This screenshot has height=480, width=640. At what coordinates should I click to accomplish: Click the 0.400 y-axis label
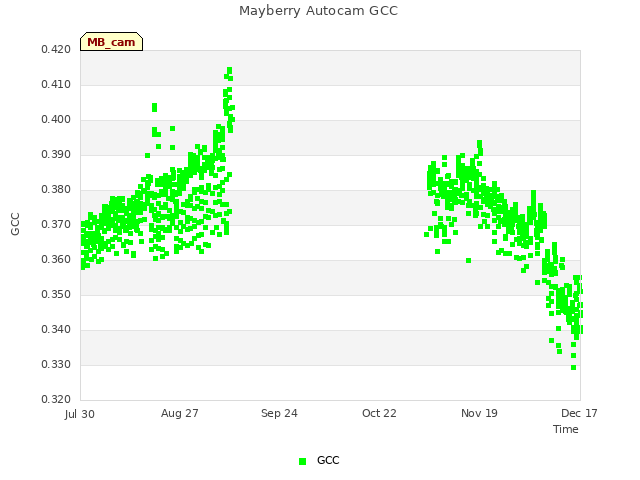pos(56,120)
